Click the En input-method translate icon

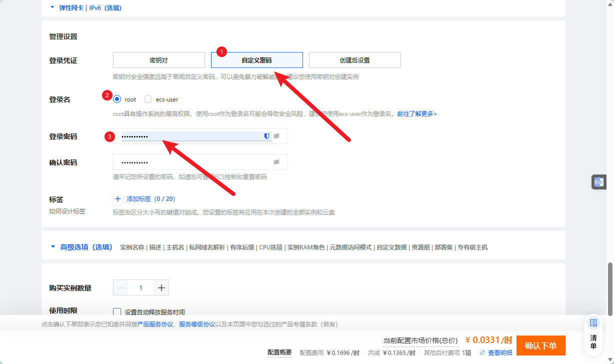click(598, 182)
